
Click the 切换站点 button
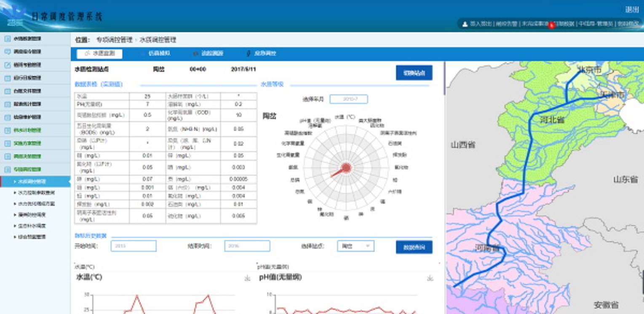pyautogui.click(x=414, y=73)
